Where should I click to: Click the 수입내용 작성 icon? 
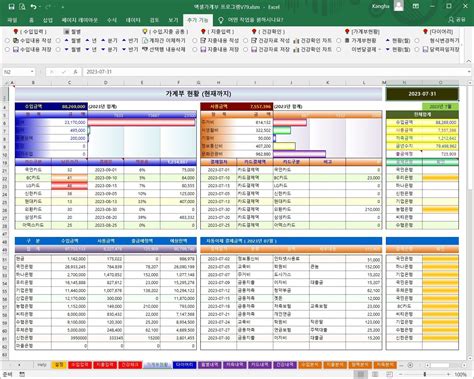click(16, 40)
